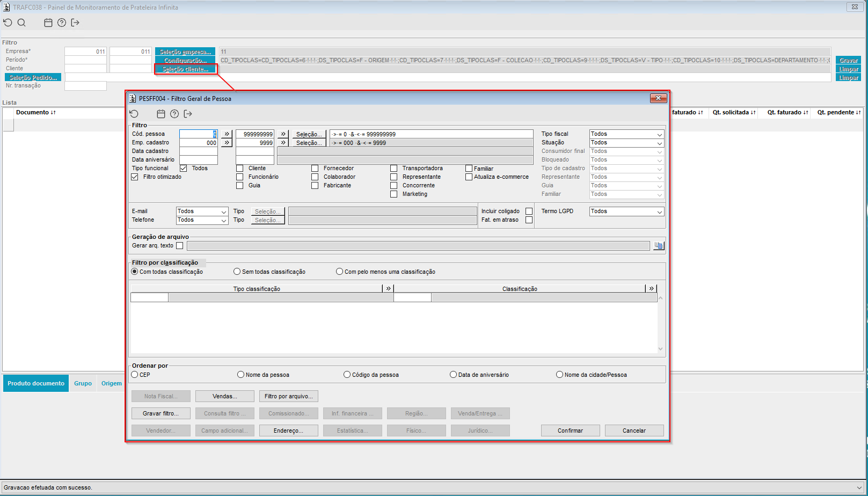This screenshot has height=496, width=868.
Task: Enable Fat. em atraso checkbox
Action: pos(529,220)
